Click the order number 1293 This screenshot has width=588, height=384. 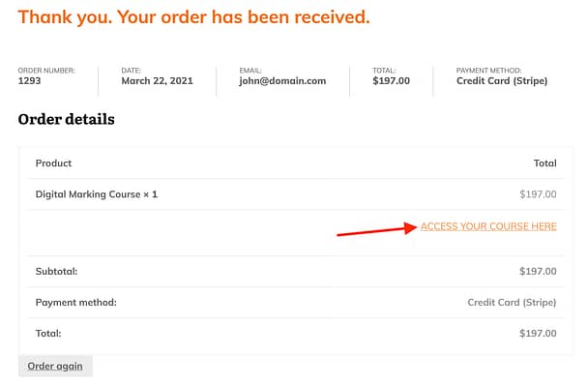[x=29, y=80]
